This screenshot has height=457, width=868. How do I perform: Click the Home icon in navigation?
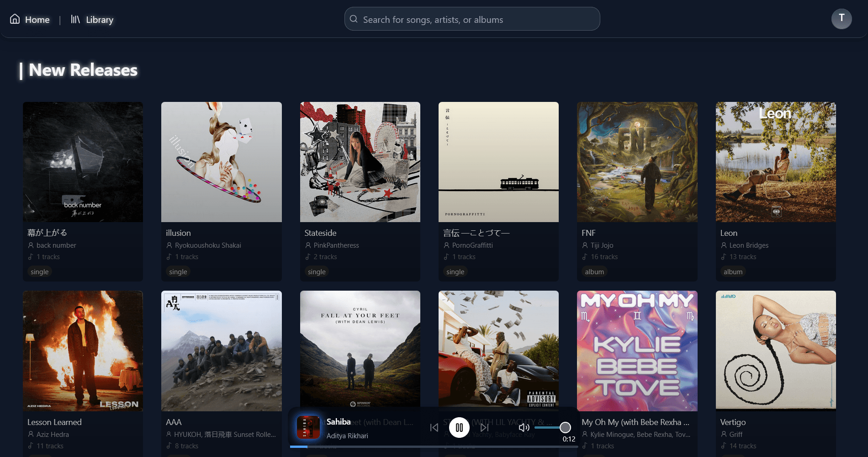(x=15, y=19)
